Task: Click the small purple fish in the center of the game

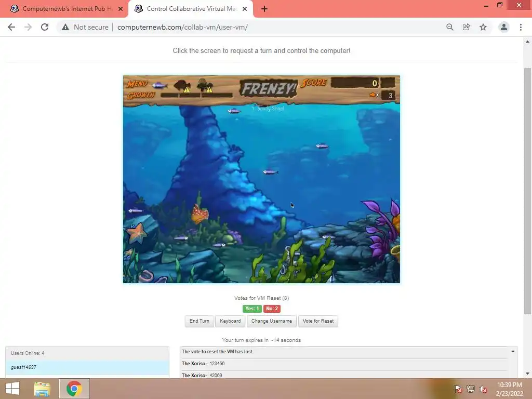Action: 270,172
